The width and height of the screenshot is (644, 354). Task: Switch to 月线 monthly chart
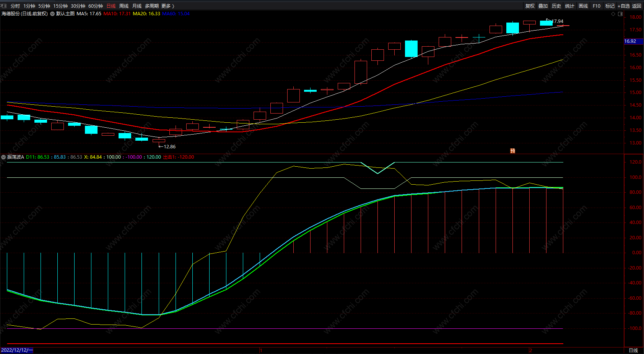pos(137,6)
